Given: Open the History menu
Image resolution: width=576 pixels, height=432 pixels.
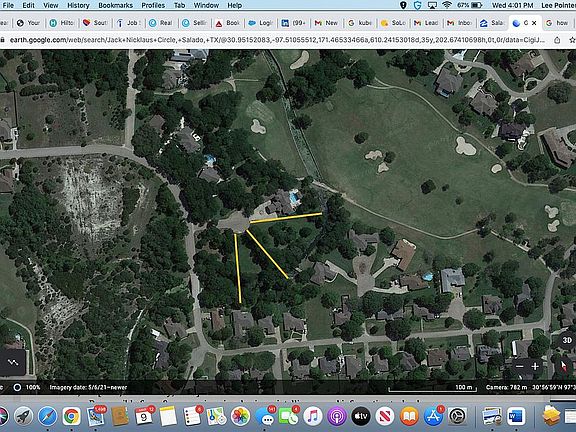Looking at the screenshot, I should 78,5.
